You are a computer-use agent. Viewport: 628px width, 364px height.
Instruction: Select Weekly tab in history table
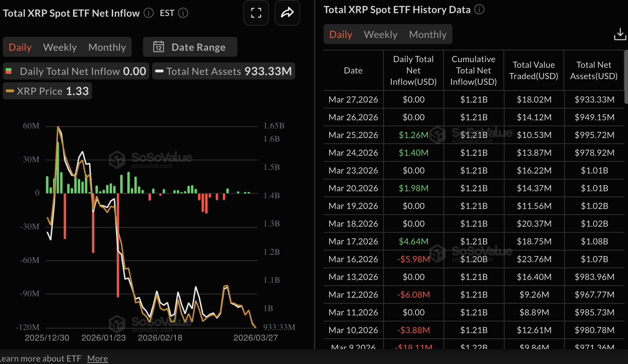pos(380,34)
